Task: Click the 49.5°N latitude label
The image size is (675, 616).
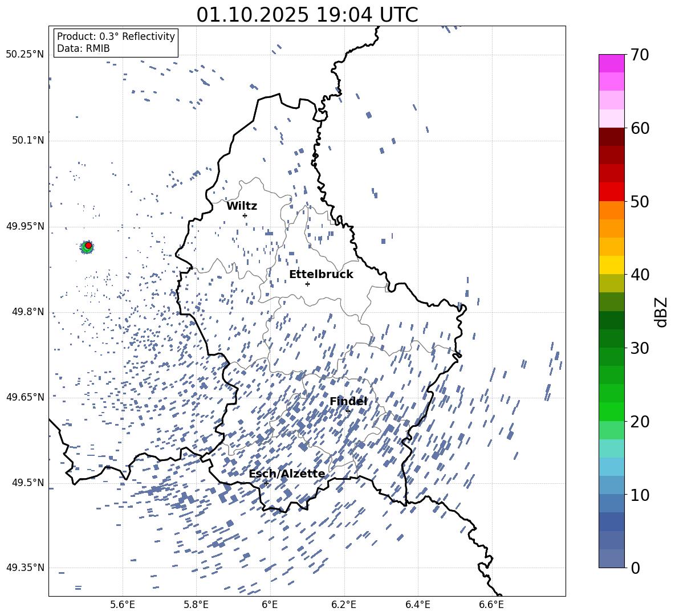Action: pos(29,483)
